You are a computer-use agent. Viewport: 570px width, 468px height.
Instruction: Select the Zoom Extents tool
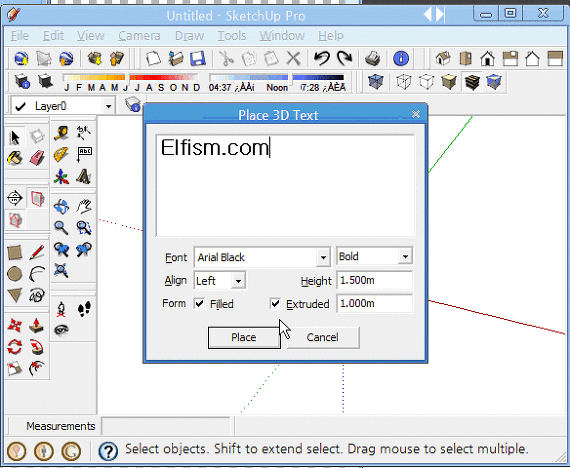click(61, 271)
